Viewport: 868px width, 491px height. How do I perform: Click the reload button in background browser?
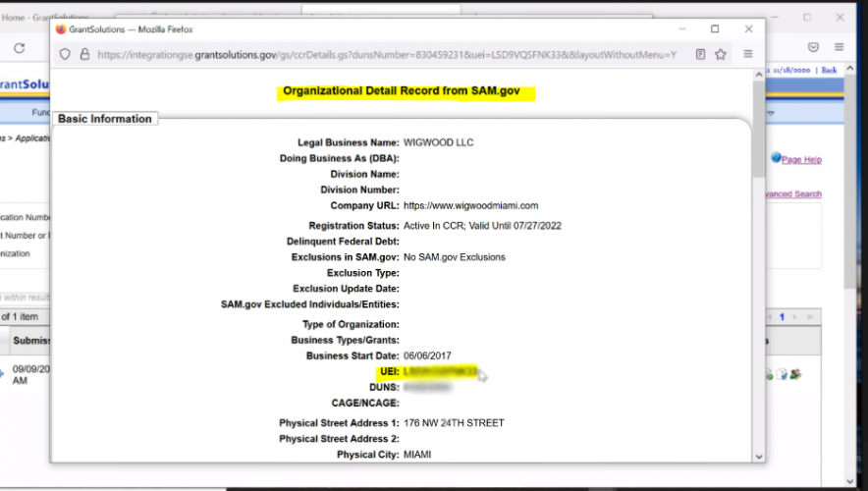tap(19, 47)
